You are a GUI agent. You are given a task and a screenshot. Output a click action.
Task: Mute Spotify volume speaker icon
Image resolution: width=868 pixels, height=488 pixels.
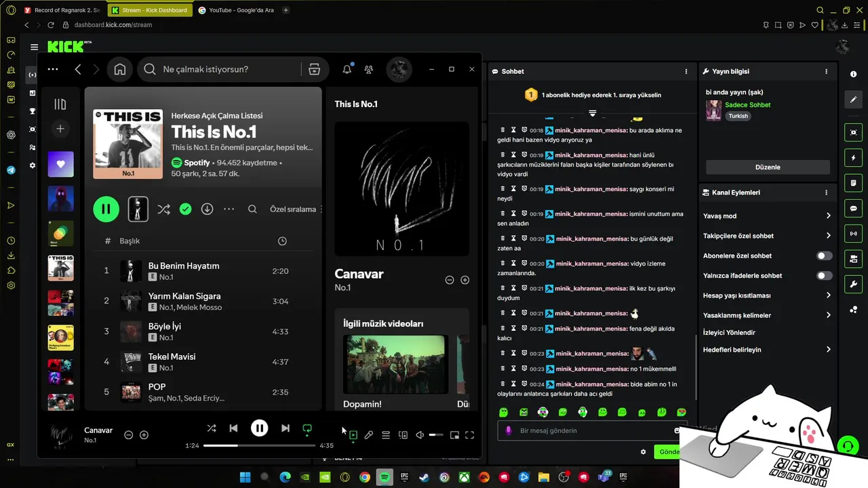tap(420, 435)
